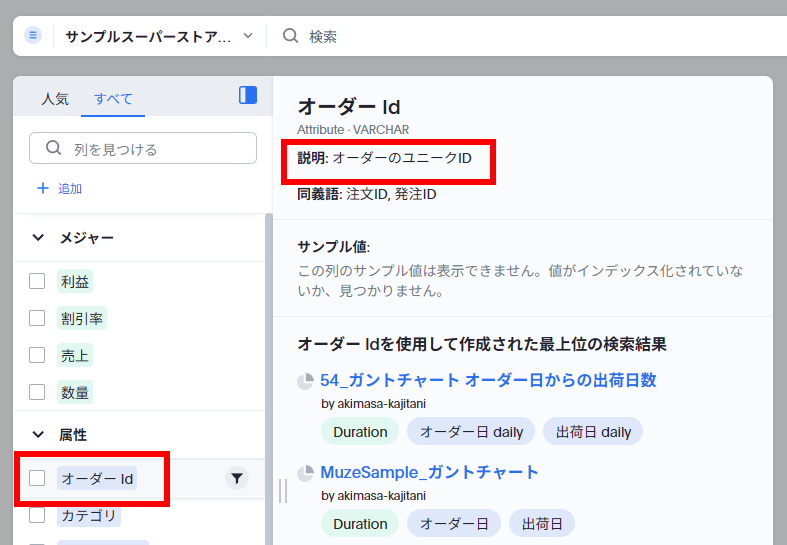Open the MuzeSample_ガントチャート answer
Viewport: 787px width, 545px height.
(x=429, y=472)
